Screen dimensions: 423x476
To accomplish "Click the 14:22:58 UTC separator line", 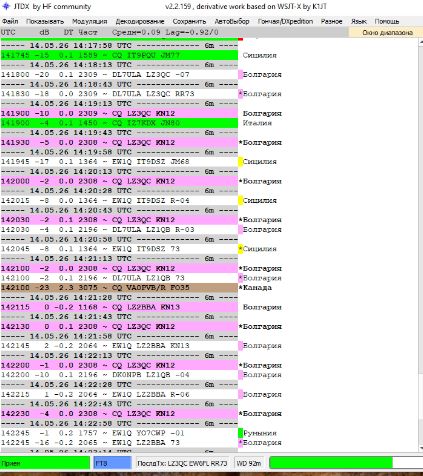I will pos(119,424).
